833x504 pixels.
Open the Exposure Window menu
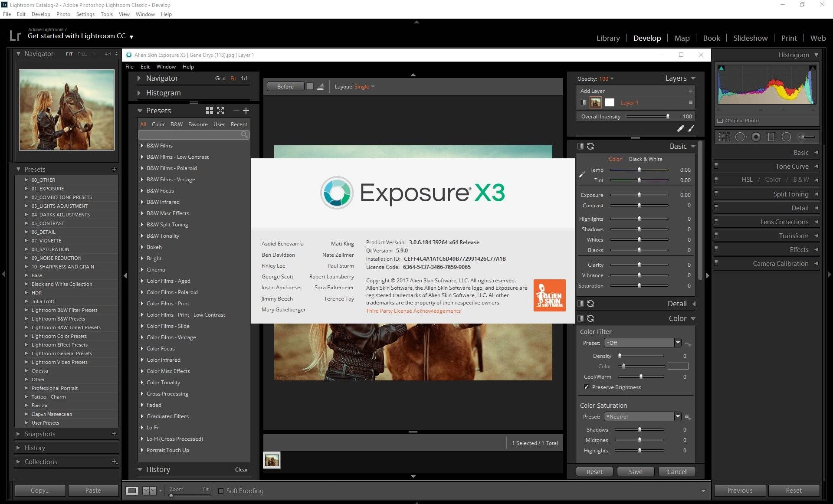pos(166,67)
